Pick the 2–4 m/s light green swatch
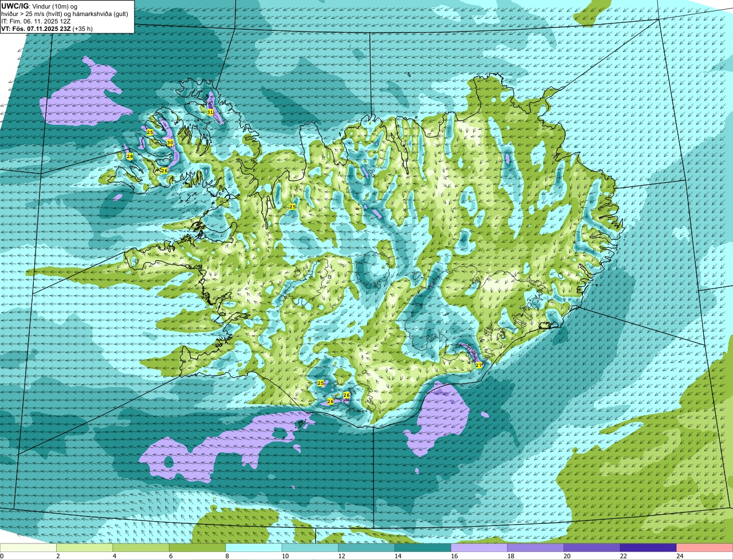 click(x=85, y=548)
